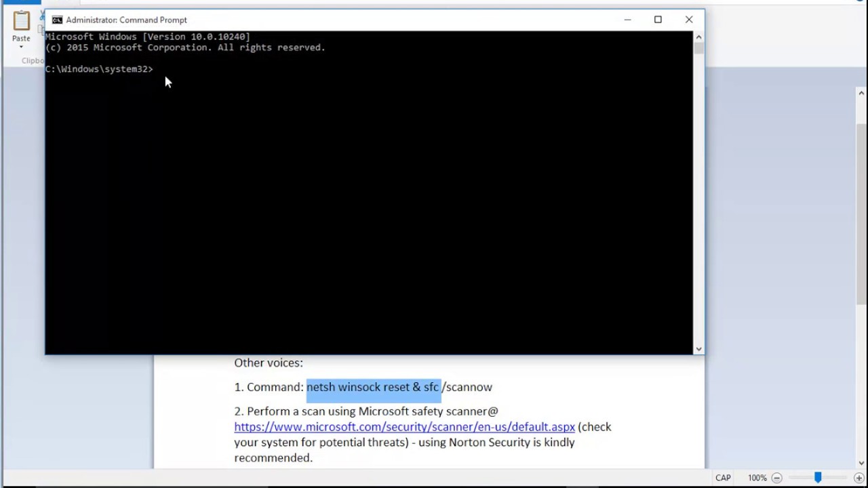
Task: Click the WordPad document vertical scrollbar thumb
Action: click(x=862, y=214)
